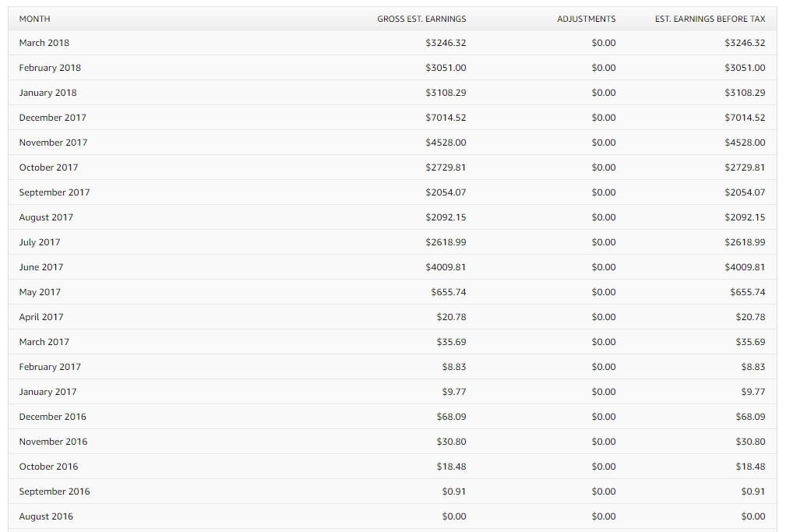Click gross earnings $35.69 for March 2017
786x532 pixels.
pyautogui.click(x=451, y=342)
